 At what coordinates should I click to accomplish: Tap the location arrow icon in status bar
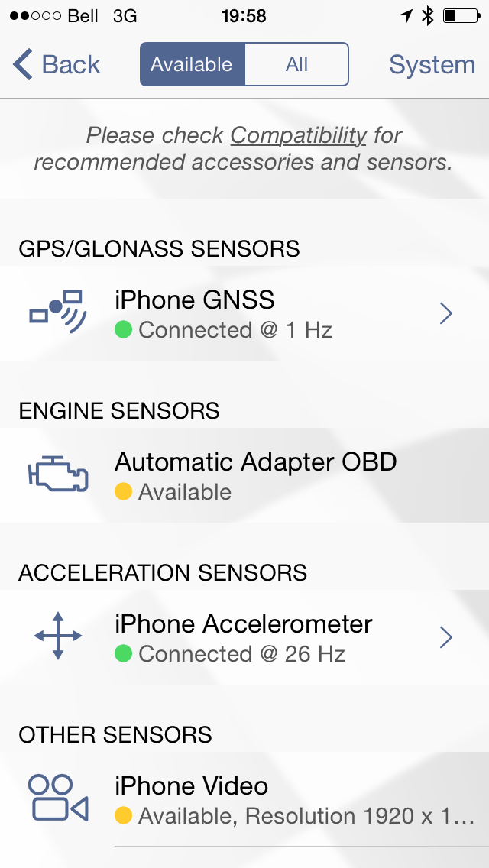coord(406,16)
